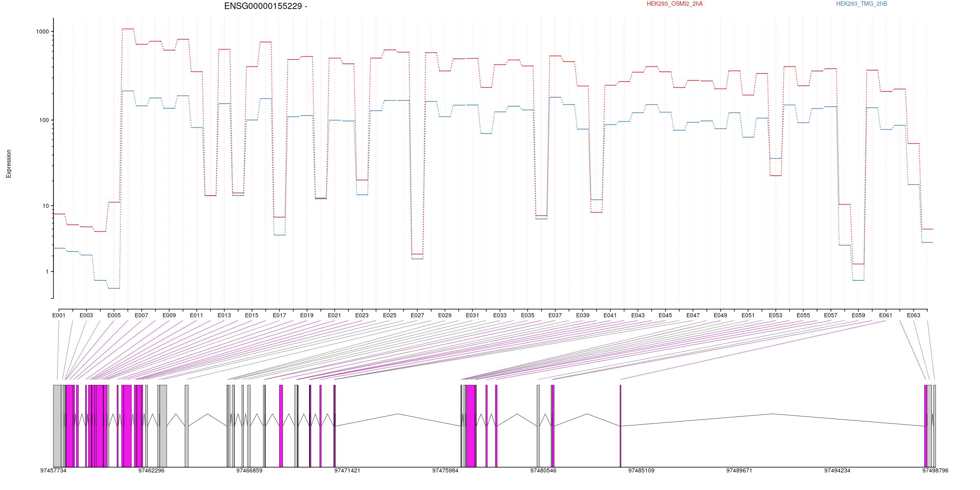Click the 10 y-axis tick label

click(x=46, y=206)
